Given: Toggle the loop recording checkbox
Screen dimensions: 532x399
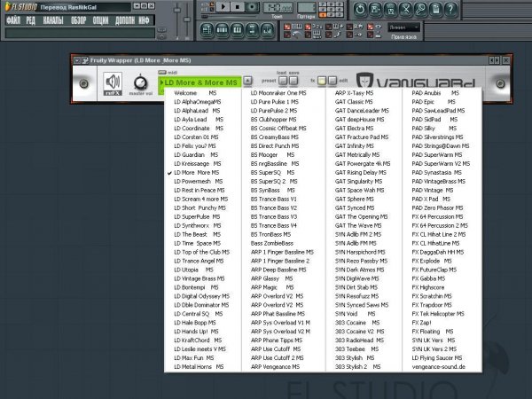Looking at the screenshot, I should click(x=350, y=27).
